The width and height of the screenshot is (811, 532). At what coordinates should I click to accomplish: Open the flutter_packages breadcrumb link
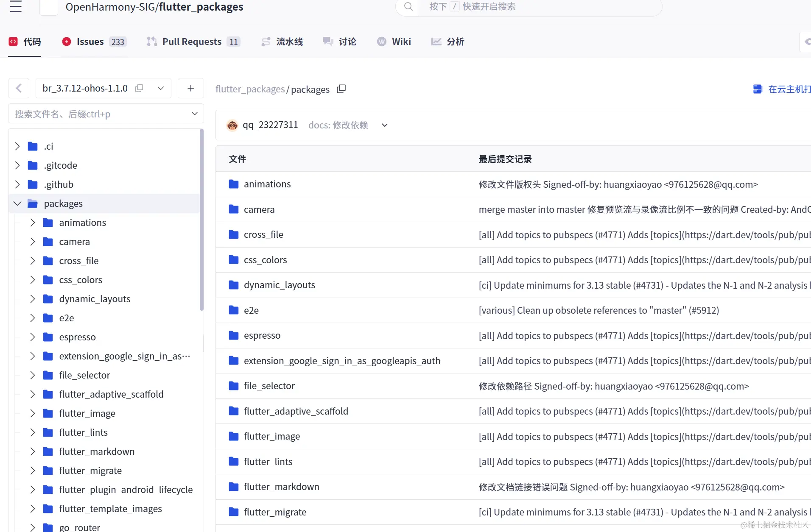click(x=250, y=89)
